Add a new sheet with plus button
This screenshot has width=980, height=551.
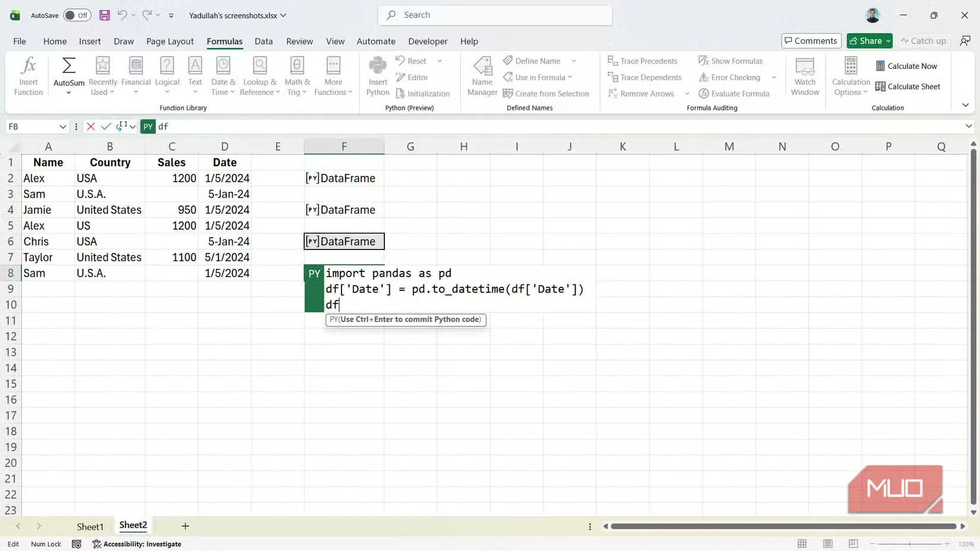pyautogui.click(x=185, y=526)
